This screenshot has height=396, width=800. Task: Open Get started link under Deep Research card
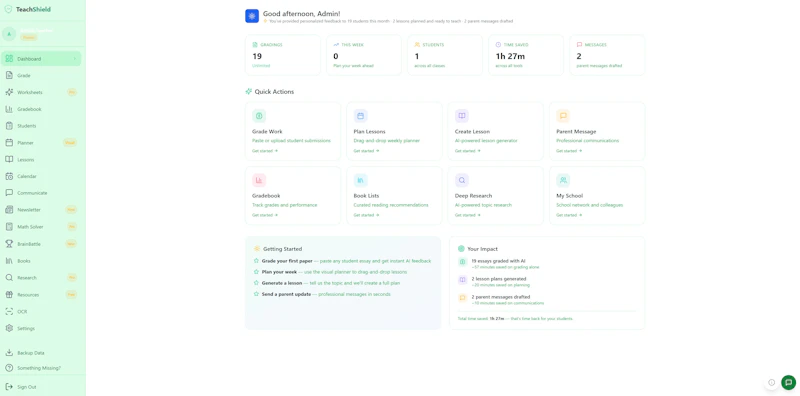point(468,215)
